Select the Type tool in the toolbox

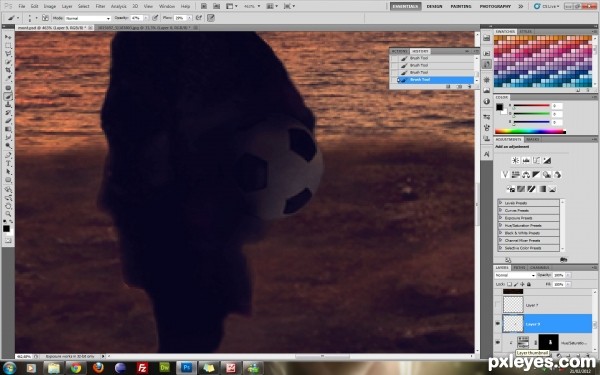pyautogui.click(x=8, y=163)
